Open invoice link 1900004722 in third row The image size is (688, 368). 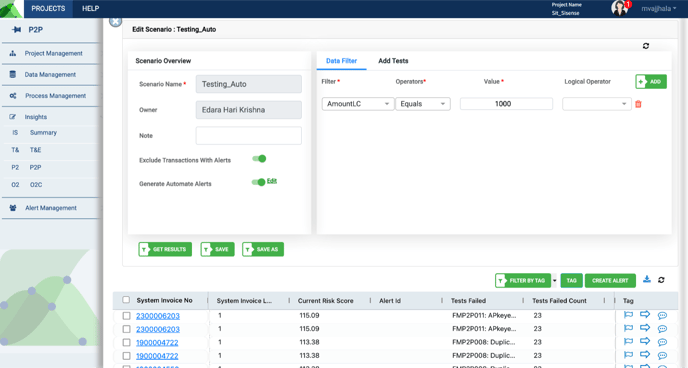click(x=157, y=343)
